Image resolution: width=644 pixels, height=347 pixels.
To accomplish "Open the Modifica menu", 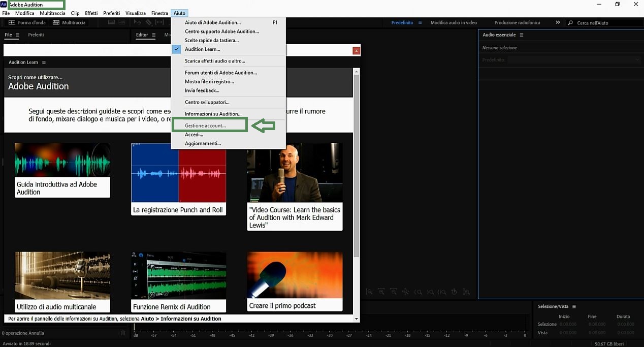I will pyautogui.click(x=24, y=13).
